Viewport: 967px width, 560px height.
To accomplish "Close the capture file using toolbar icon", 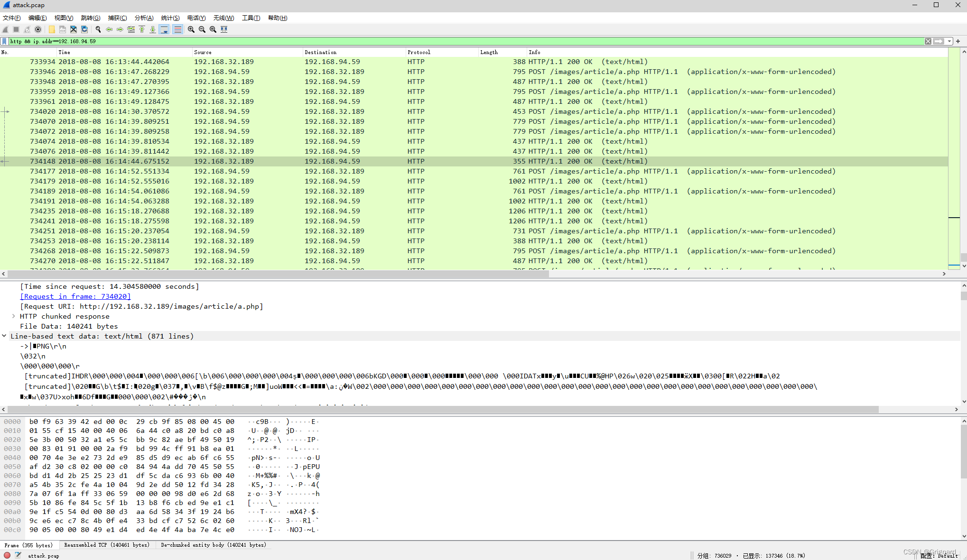I will [74, 29].
